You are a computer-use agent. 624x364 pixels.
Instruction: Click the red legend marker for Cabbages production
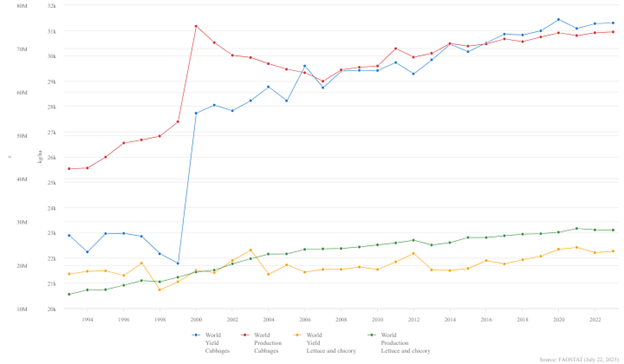click(x=245, y=335)
